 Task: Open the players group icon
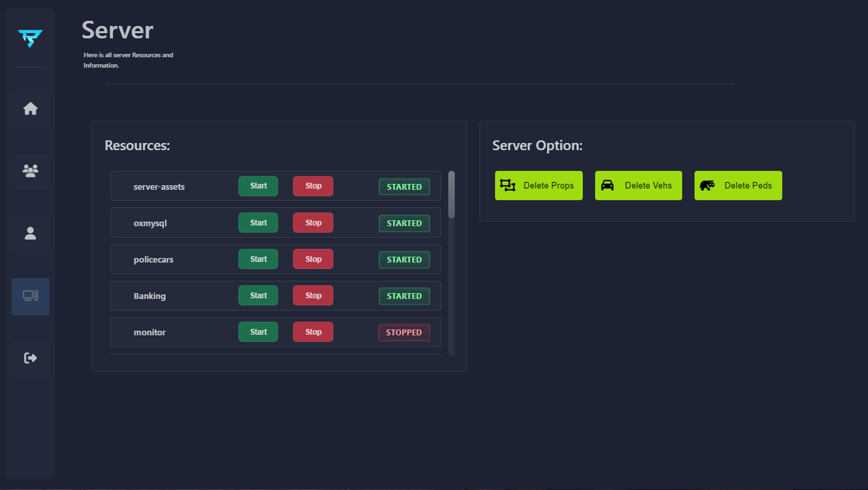pos(31,171)
